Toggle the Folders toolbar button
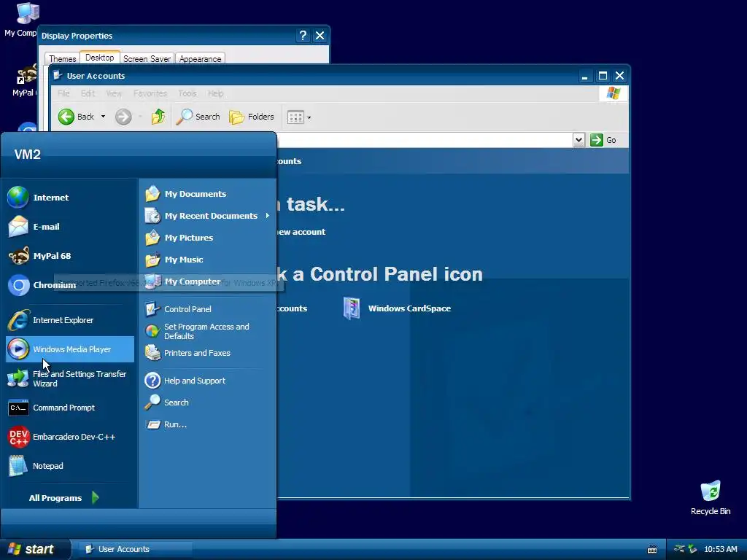The width and height of the screenshot is (747, 560). pos(251,117)
